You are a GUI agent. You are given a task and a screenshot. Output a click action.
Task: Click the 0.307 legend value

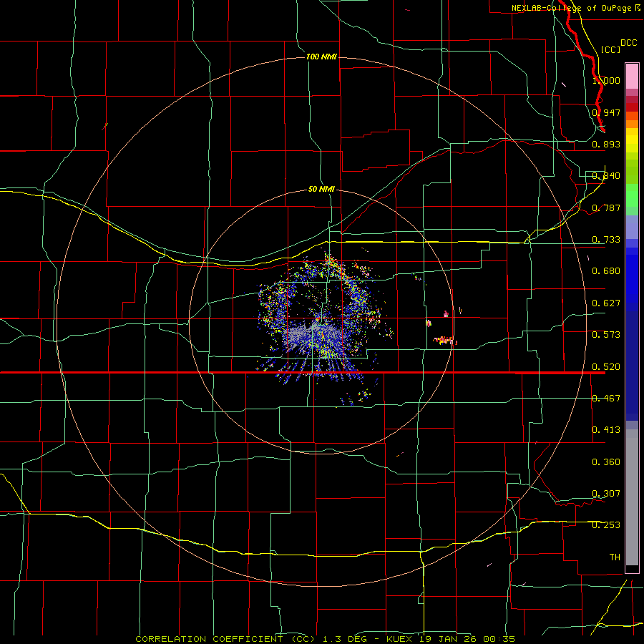coord(606,494)
